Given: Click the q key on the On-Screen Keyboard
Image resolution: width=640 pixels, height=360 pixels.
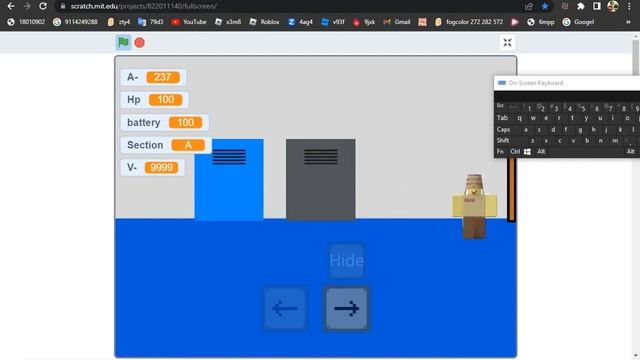Looking at the screenshot, I should click(x=520, y=118).
